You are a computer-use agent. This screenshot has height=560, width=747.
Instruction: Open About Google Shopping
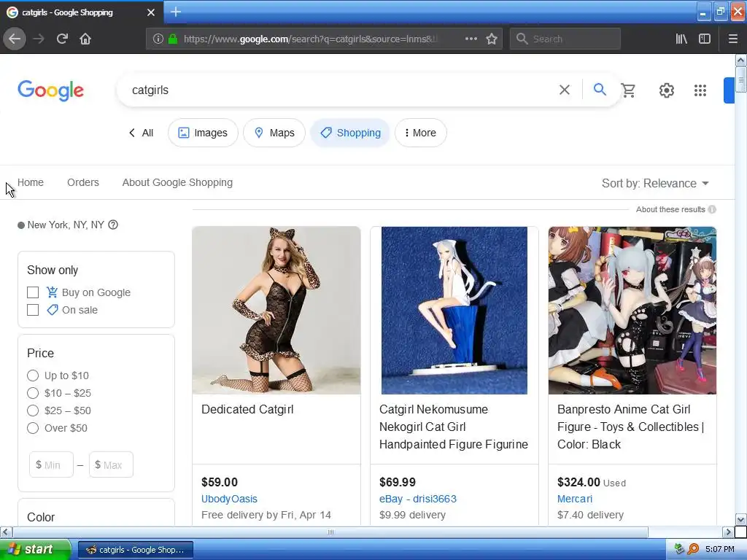(x=177, y=182)
